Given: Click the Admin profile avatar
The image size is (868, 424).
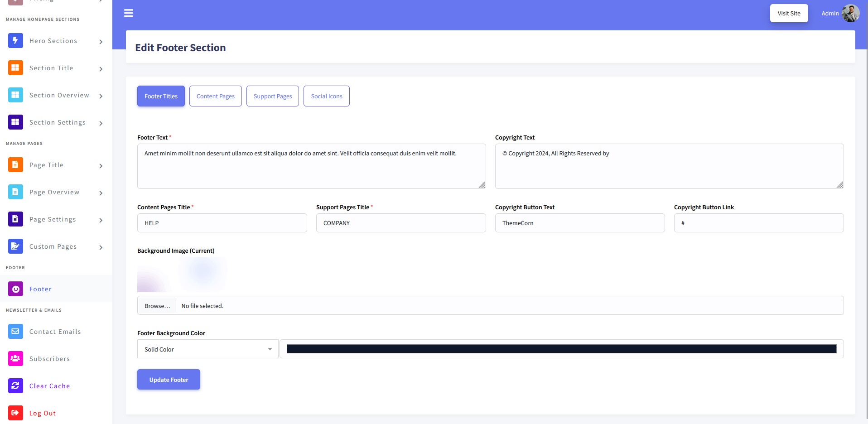Looking at the screenshot, I should point(850,14).
